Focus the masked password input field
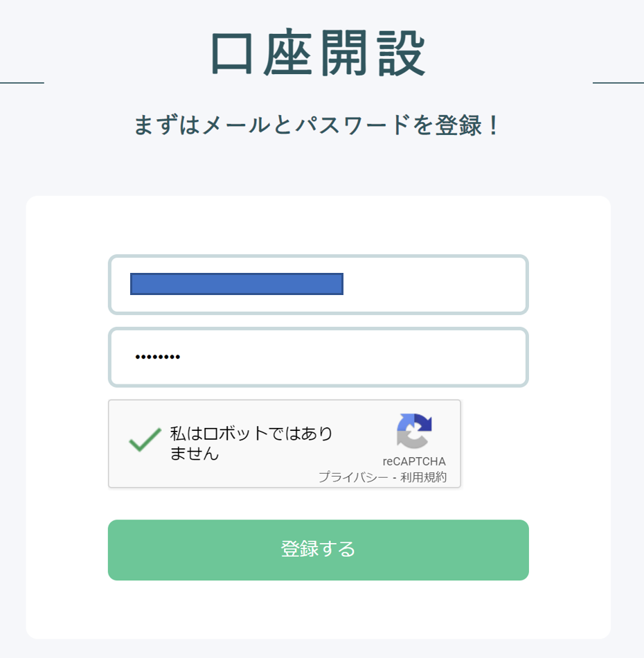Image resolution: width=644 pixels, height=658 pixels. pyautogui.click(x=319, y=357)
